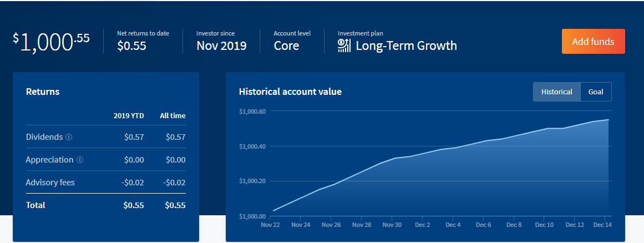This screenshot has height=243, width=644.
Task: Click the Core account level
Action: (286, 45)
